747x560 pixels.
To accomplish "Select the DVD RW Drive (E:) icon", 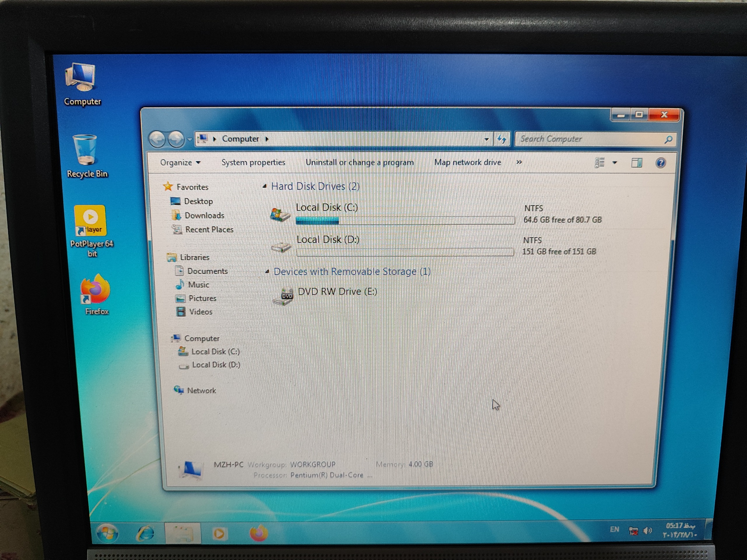I will [283, 296].
